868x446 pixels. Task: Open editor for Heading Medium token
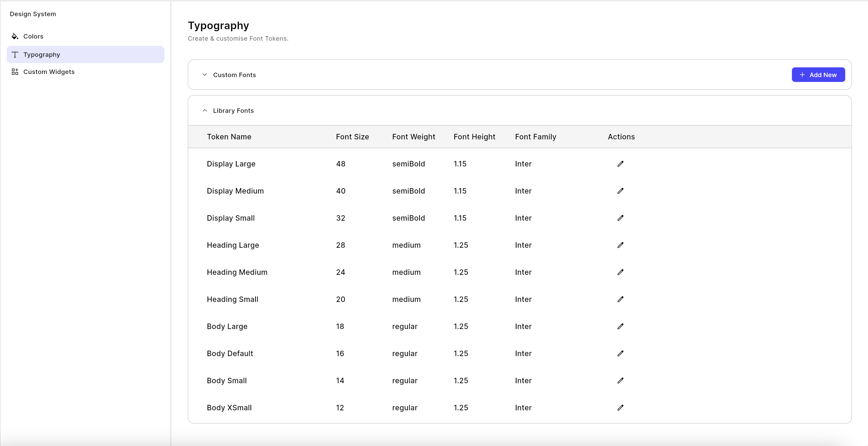(620, 272)
